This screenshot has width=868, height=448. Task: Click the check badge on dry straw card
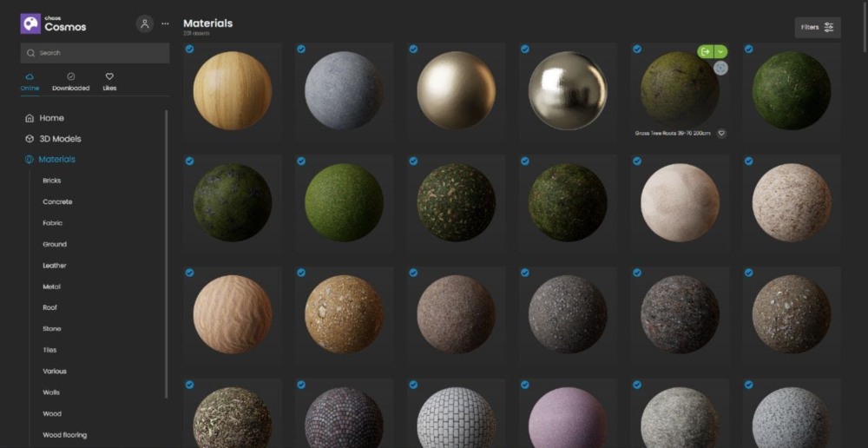[x=189, y=385]
